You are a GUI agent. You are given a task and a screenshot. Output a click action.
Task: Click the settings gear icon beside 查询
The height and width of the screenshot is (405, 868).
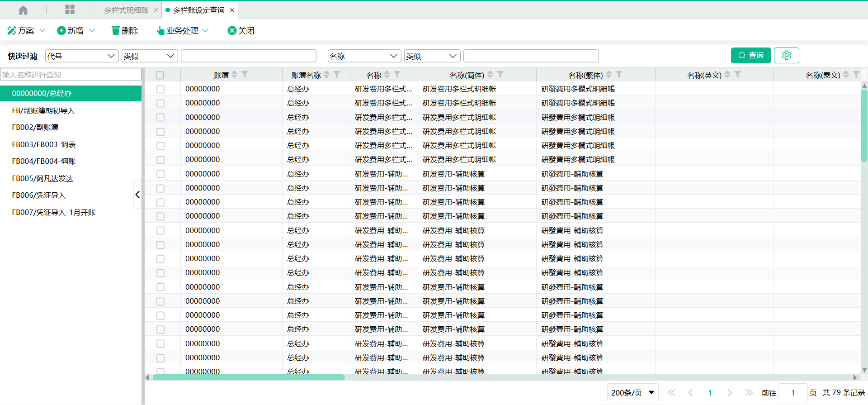coord(786,55)
